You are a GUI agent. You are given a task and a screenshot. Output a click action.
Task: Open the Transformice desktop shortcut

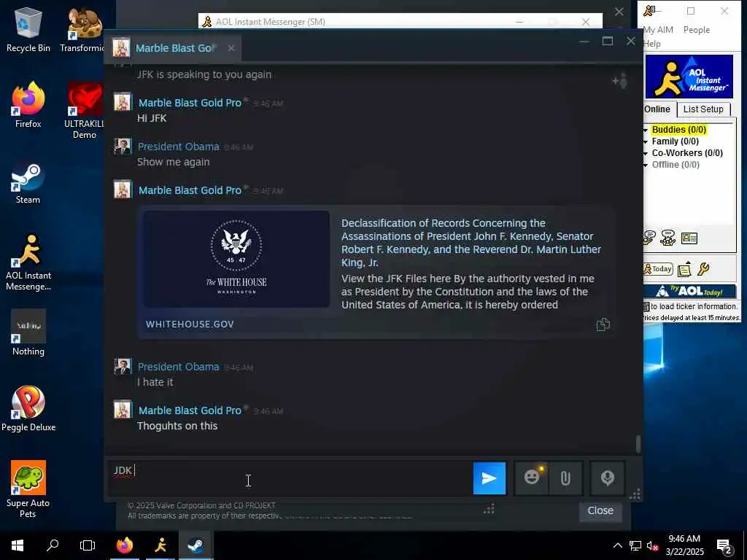click(84, 29)
